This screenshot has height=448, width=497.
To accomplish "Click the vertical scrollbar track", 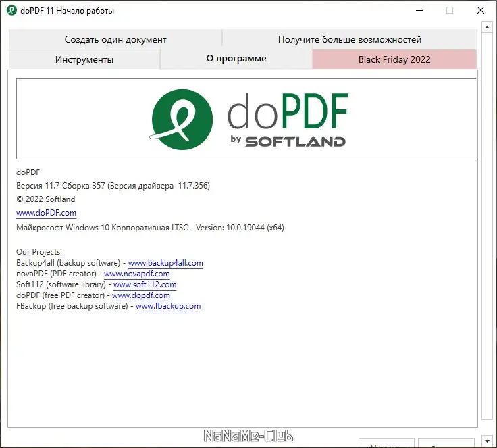I will (x=487, y=225).
